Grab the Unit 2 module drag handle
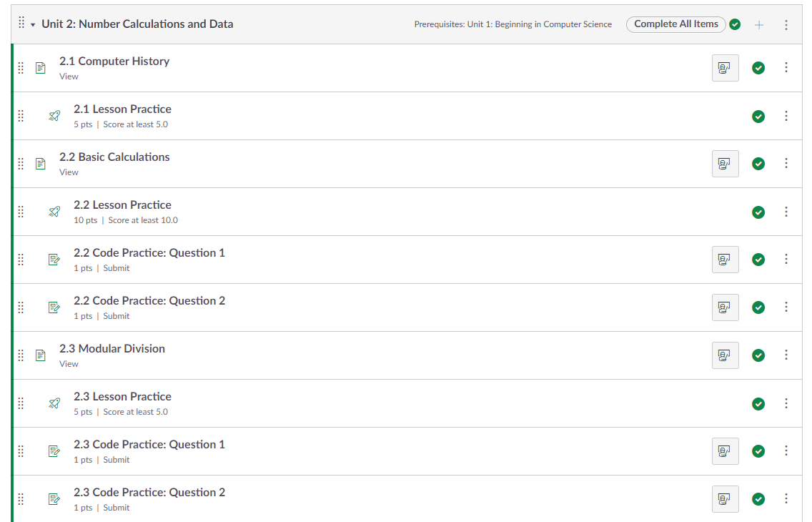 [x=21, y=23]
